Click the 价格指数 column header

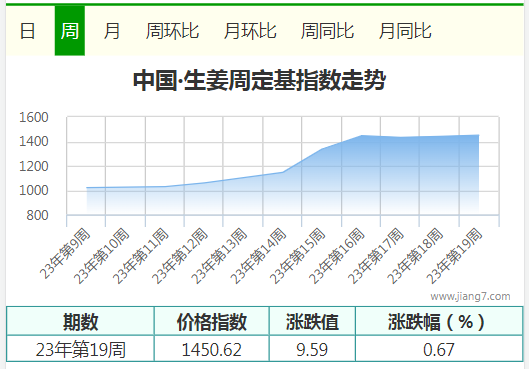(212, 322)
